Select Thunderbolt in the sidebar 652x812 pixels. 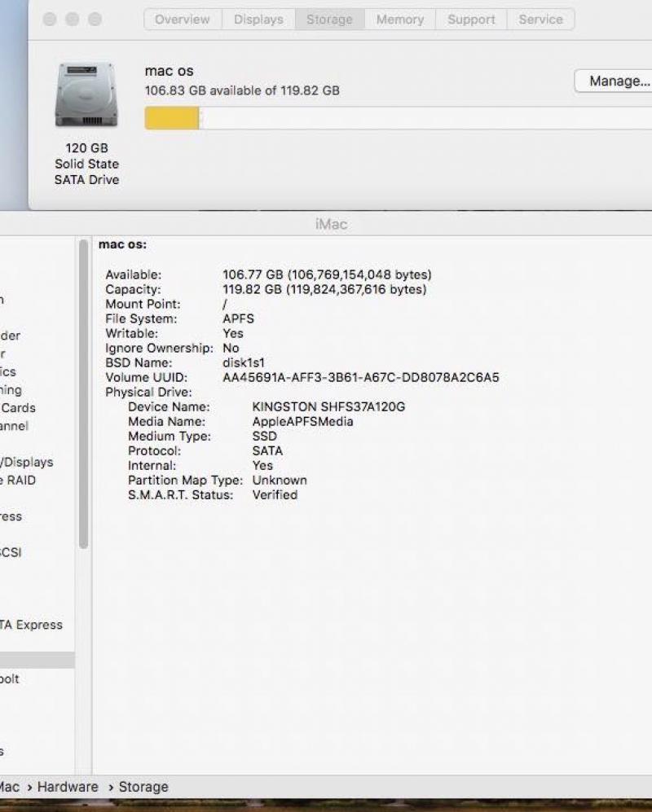click(x=10, y=678)
